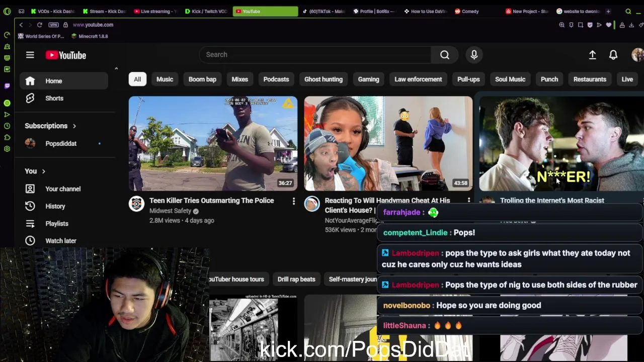The width and height of the screenshot is (644, 362).
Task: Select the Punch filter chip
Action: tap(549, 79)
